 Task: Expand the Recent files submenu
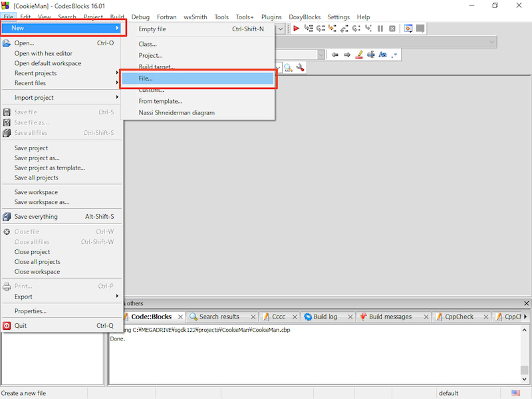coord(61,82)
